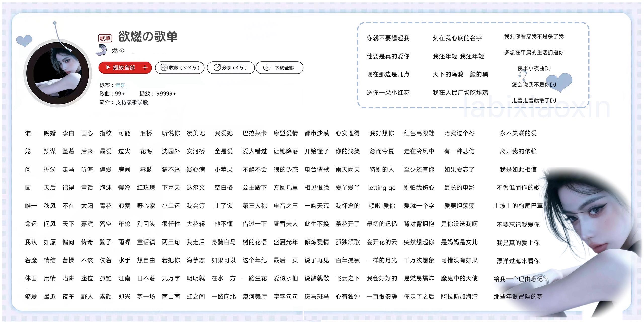
Task: Play the song letting go
Action: tap(382, 188)
